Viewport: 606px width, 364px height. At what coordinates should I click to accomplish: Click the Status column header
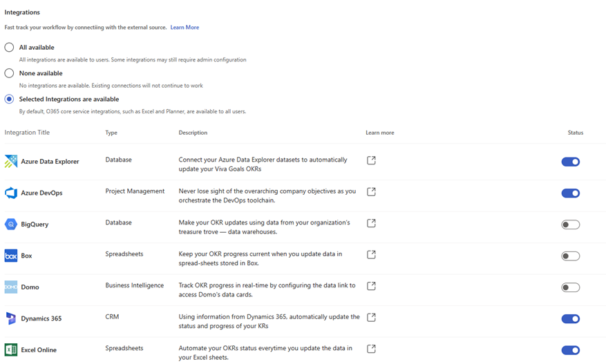[x=576, y=133]
